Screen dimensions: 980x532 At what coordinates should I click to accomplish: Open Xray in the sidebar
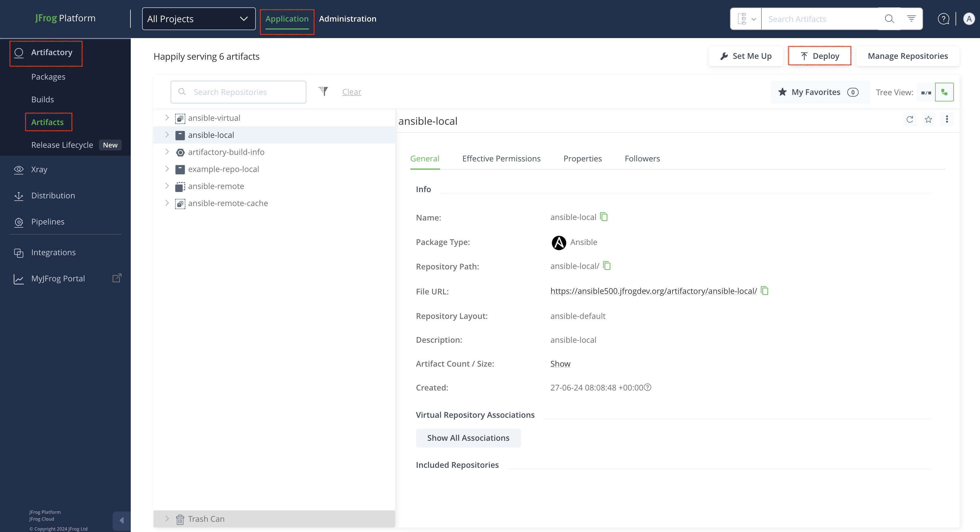point(39,169)
